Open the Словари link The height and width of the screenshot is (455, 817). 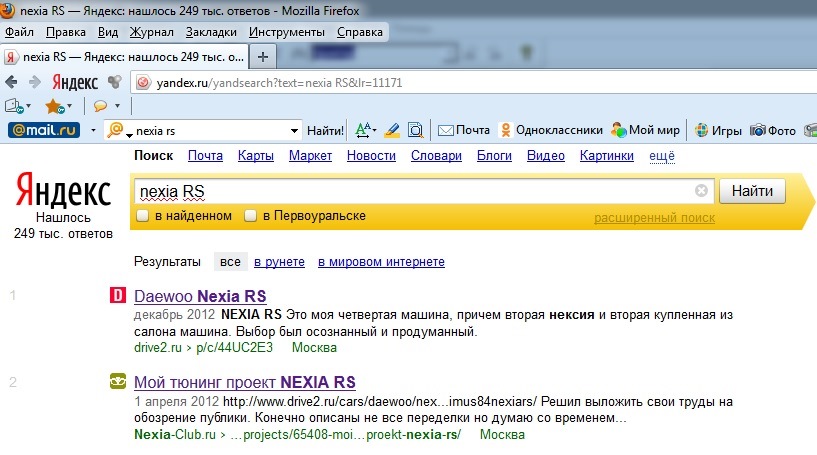[x=436, y=156]
